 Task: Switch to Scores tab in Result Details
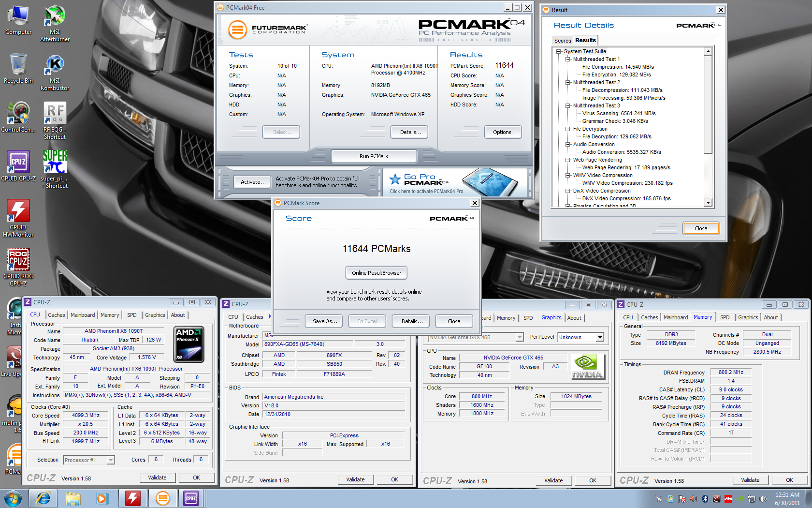pyautogui.click(x=562, y=41)
